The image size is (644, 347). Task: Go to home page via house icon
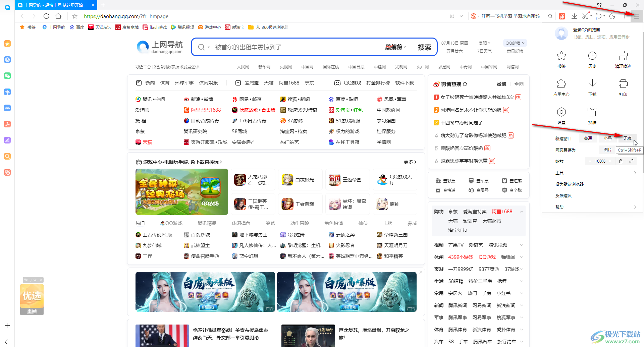point(58,16)
